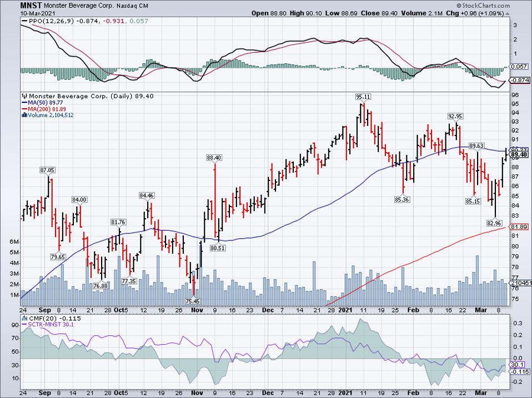
Task: Click the Volume 2,104,512 legend entry
Action: (x=51, y=115)
